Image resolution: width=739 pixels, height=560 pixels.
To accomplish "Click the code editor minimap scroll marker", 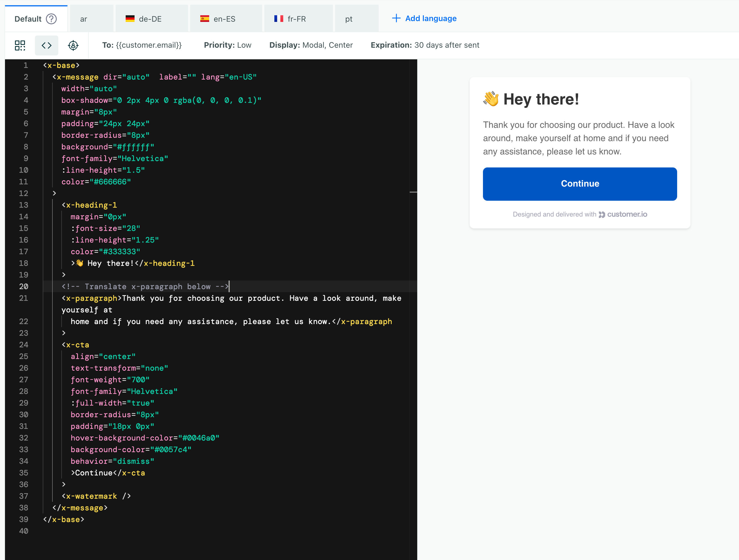I will (413, 192).
